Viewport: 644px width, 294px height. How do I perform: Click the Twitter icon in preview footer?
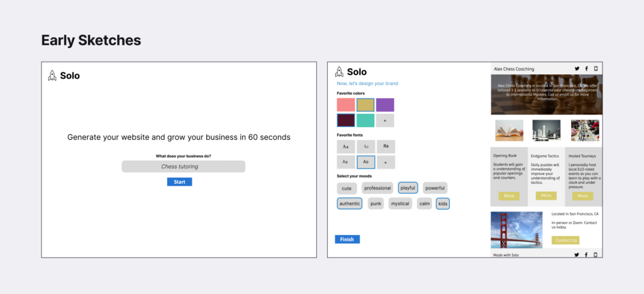[x=577, y=254]
